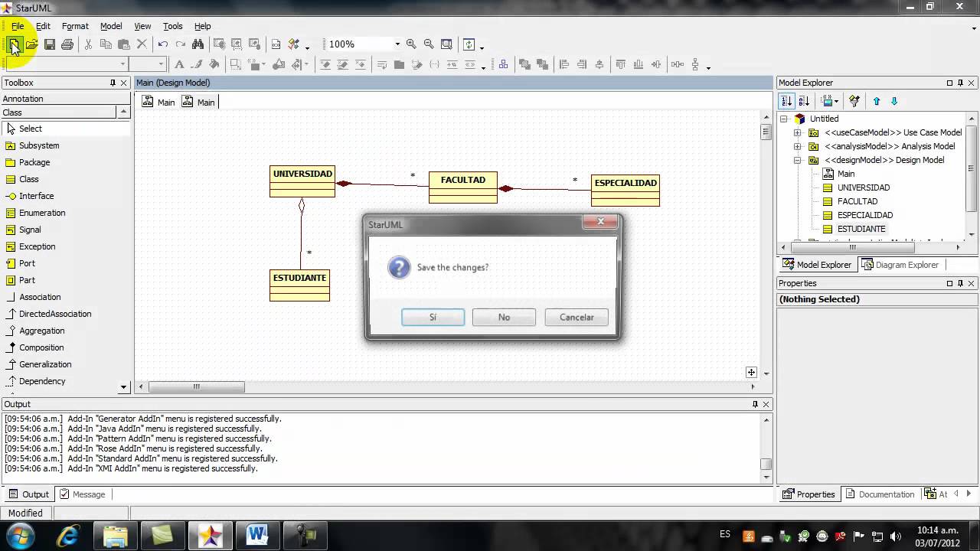Open the Model menu

tap(111, 26)
